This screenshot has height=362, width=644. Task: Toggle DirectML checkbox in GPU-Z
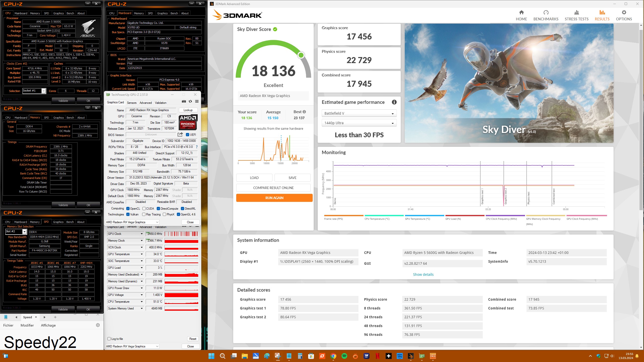tap(182, 209)
